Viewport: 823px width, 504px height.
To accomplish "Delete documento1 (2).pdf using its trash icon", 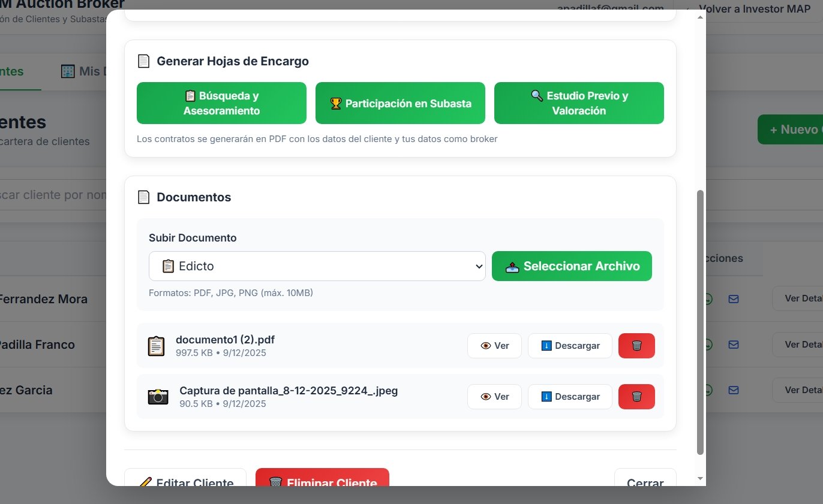I will (x=636, y=346).
